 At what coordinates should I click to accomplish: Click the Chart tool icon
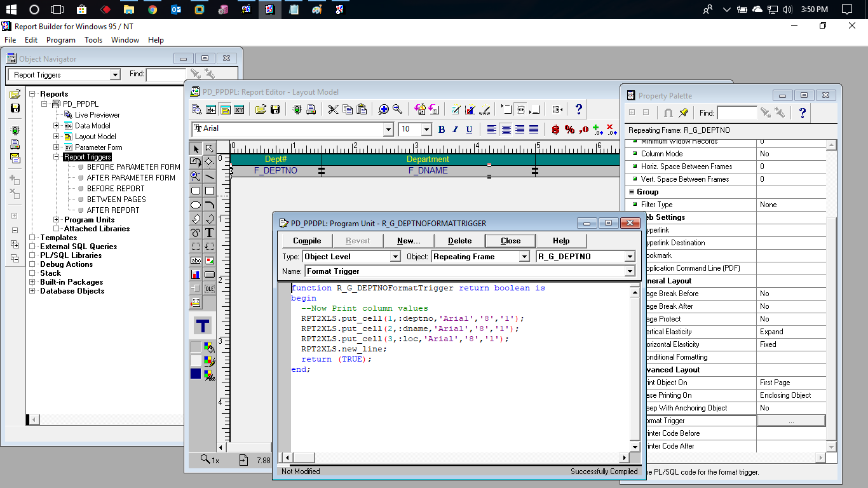pos(196,274)
